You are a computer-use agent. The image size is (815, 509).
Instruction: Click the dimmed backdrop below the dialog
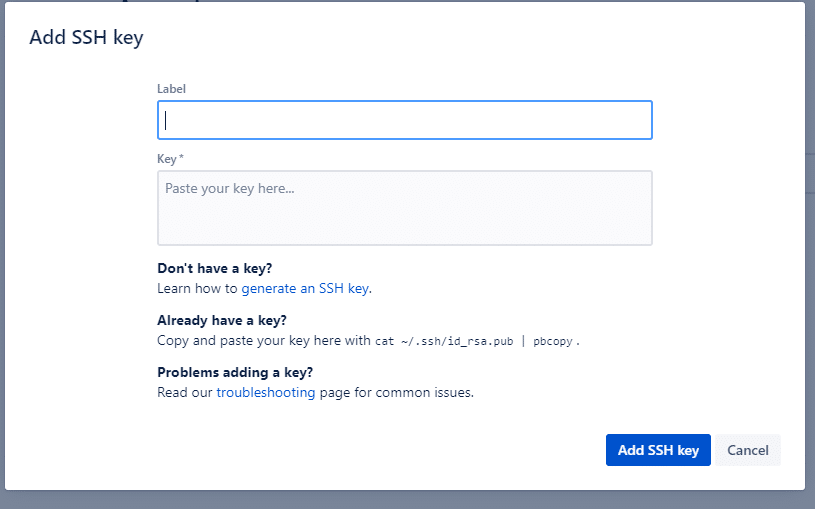coord(400,500)
